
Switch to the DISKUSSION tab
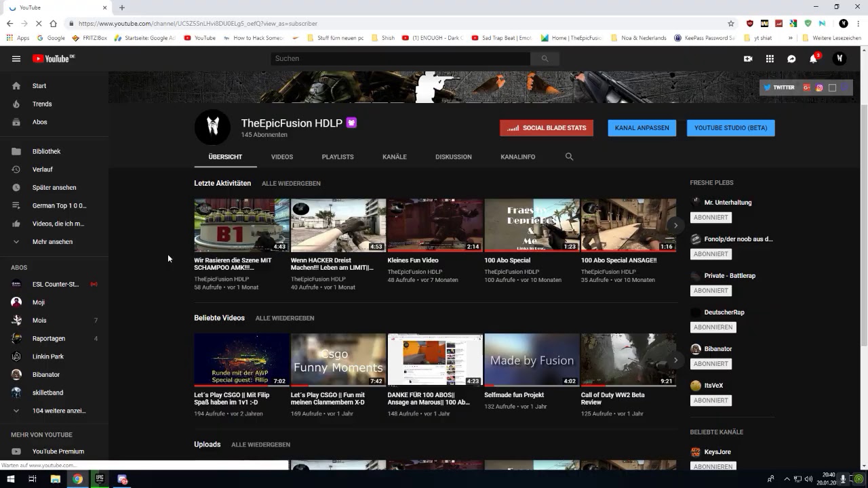[454, 157]
